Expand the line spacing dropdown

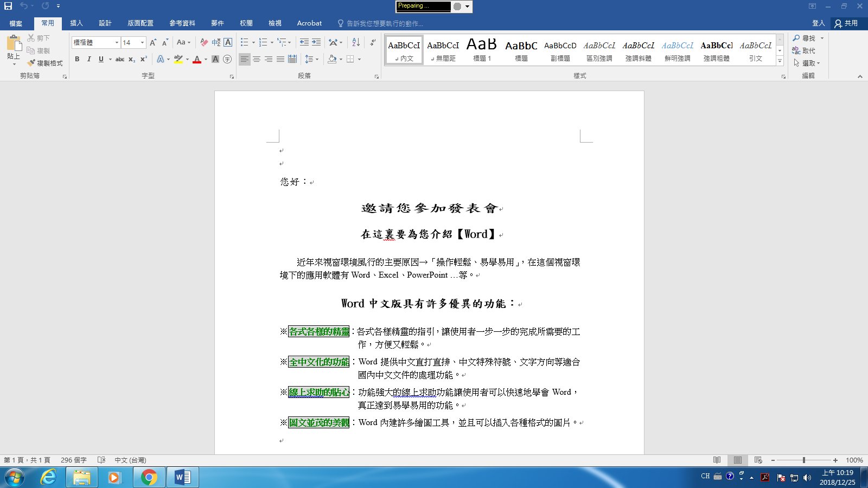(316, 59)
